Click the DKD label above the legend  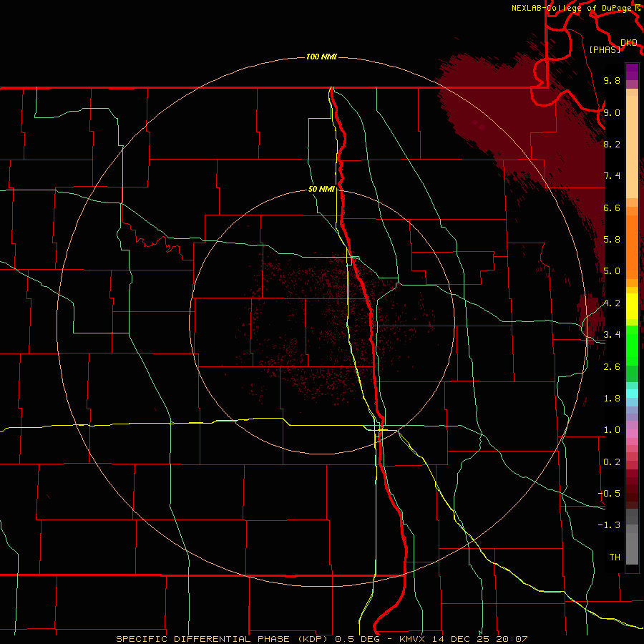click(629, 42)
